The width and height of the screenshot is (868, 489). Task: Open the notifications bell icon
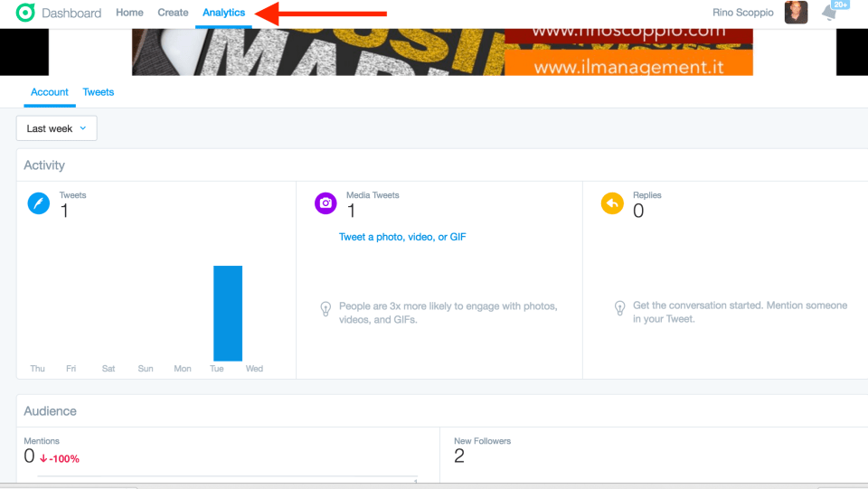[x=830, y=13]
